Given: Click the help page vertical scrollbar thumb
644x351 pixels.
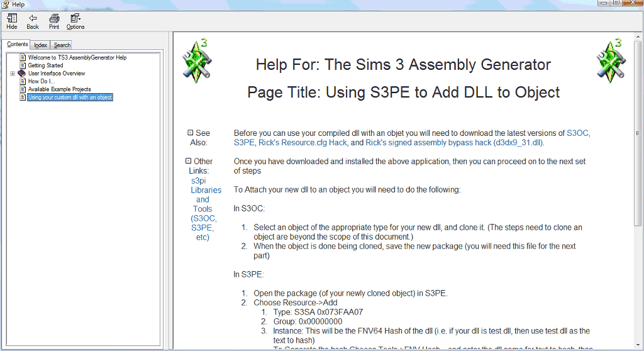Looking at the screenshot, I should point(638,133).
